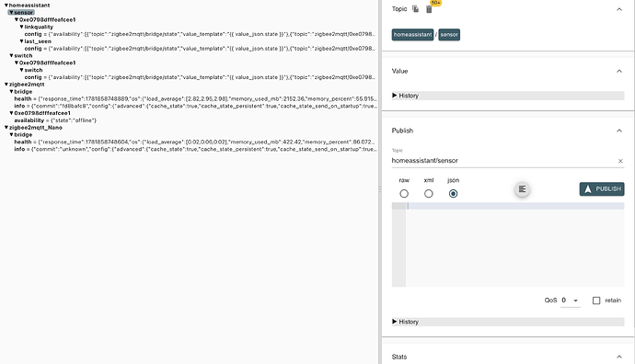The width and height of the screenshot is (635, 364).
Task: Select config entry under last_seen
Action: (200, 49)
